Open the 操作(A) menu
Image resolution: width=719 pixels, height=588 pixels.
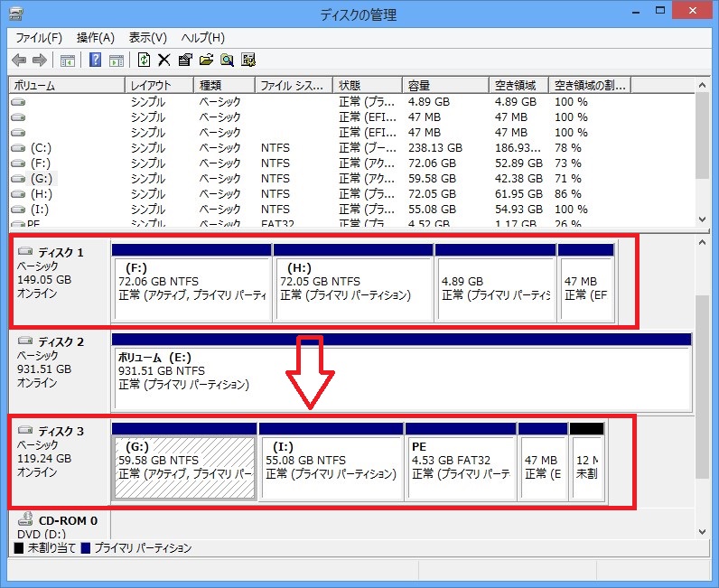(x=96, y=38)
